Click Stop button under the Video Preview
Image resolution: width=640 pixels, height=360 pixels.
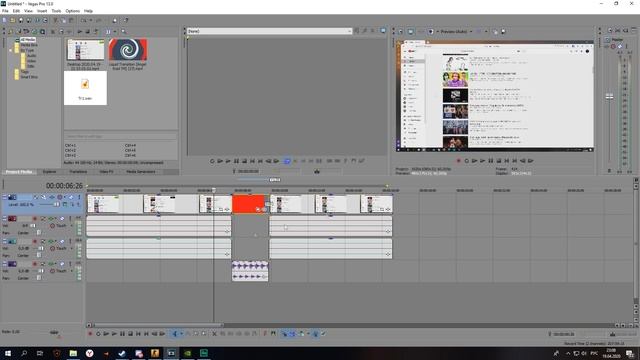498,161
